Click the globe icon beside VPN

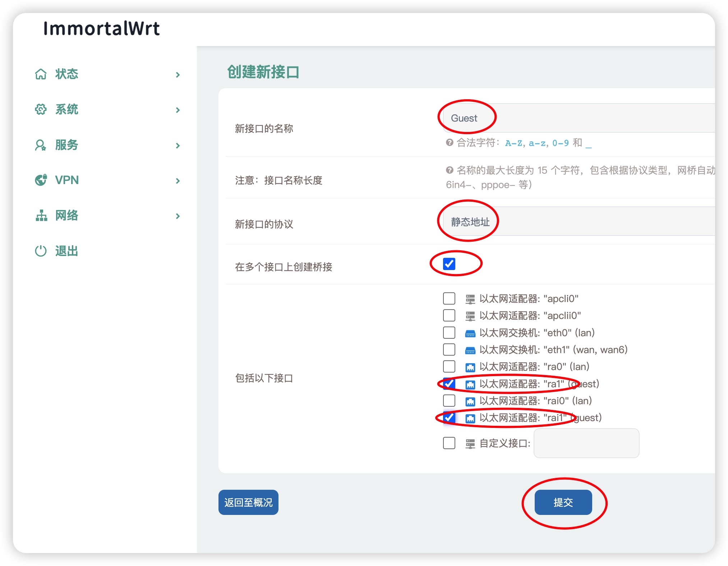click(41, 180)
